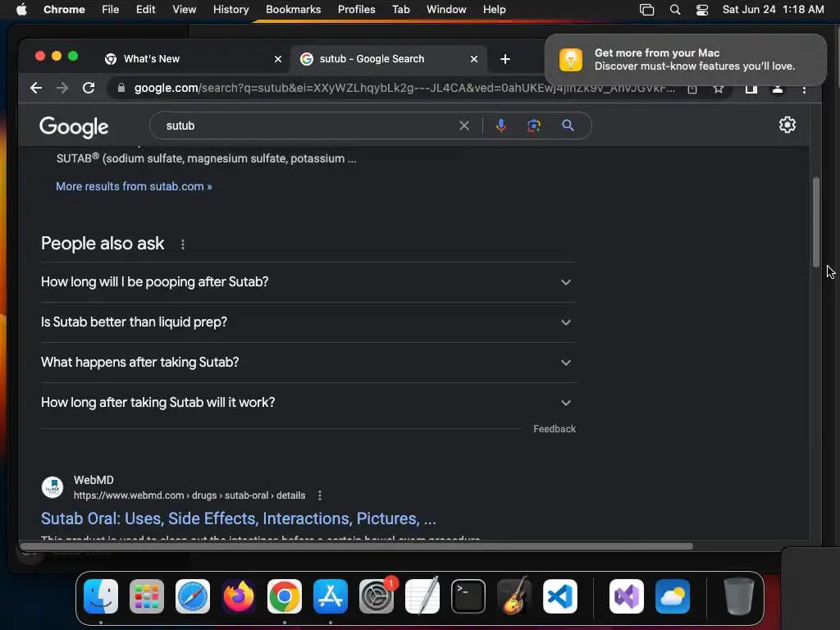Click the page vertical scrollbar thumb

click(x=816, y=222)
